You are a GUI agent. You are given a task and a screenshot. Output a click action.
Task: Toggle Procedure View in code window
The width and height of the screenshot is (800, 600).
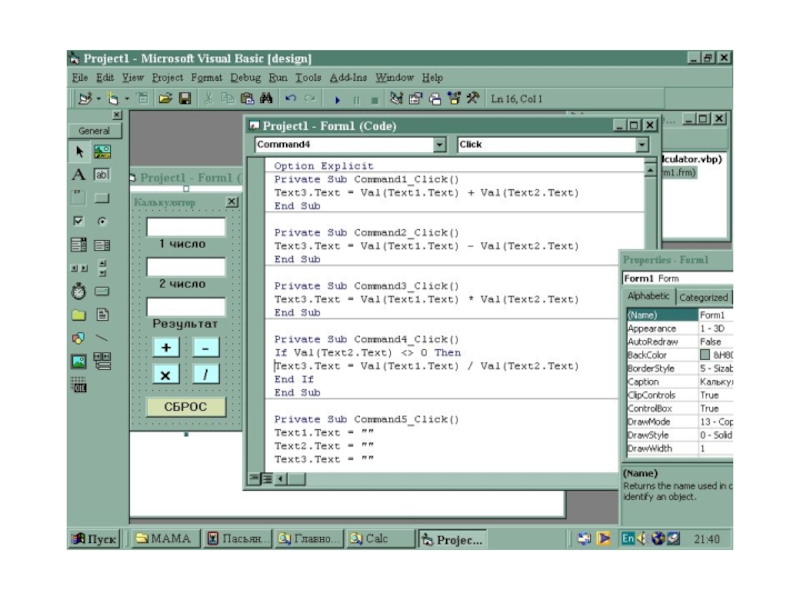coord(254,480)
